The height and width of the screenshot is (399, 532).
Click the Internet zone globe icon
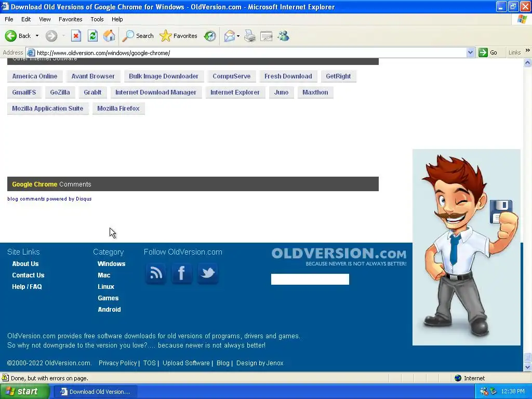(458, 378)
